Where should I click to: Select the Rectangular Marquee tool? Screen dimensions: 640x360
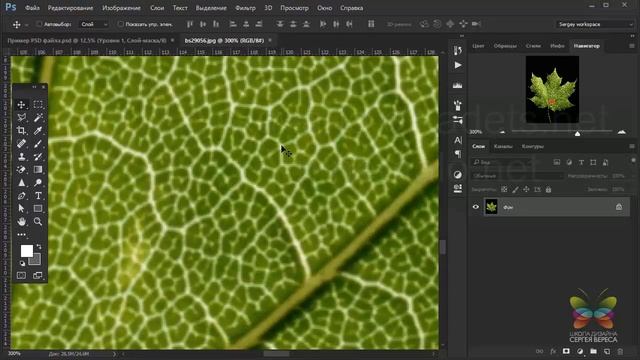tap(38, 105)
